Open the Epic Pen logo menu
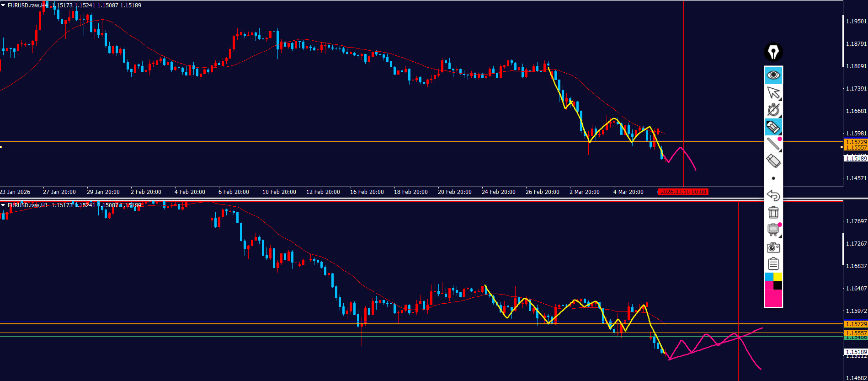868x381 pixels. click(773, 52)
